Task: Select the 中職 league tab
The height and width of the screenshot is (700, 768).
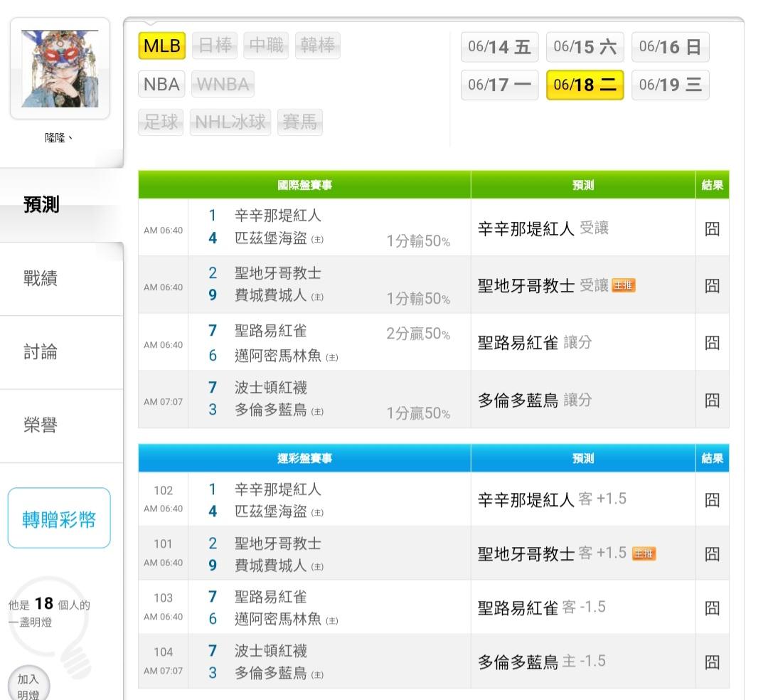Action: pos(266,46)
